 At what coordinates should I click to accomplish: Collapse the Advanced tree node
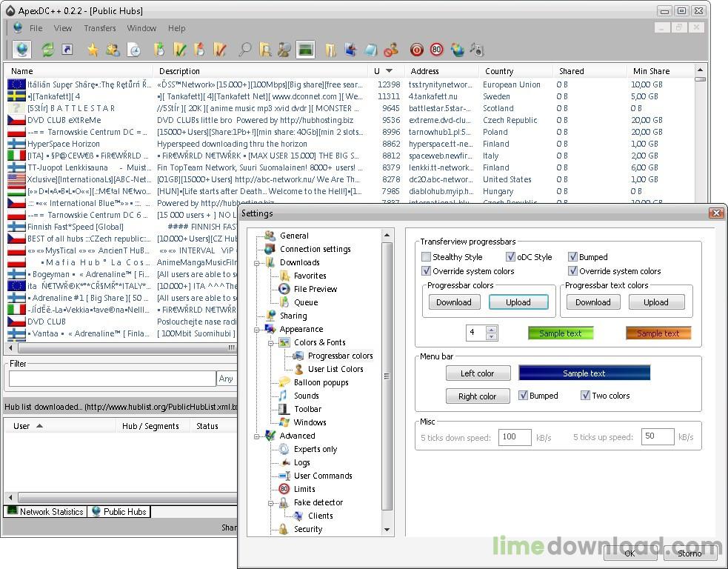[257, 436]
